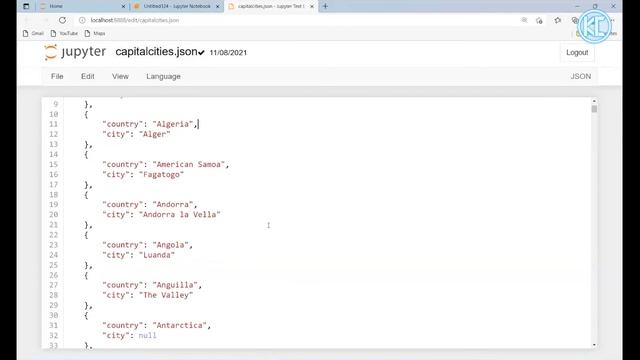Click the 11/08/2021 last saved date
The image size is (640, 360).
pyautogui.click(x=228, y=53)
